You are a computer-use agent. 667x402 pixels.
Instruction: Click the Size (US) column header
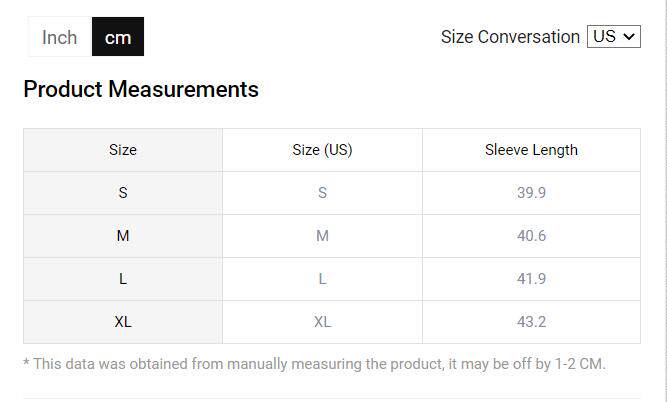pos(322,150)
